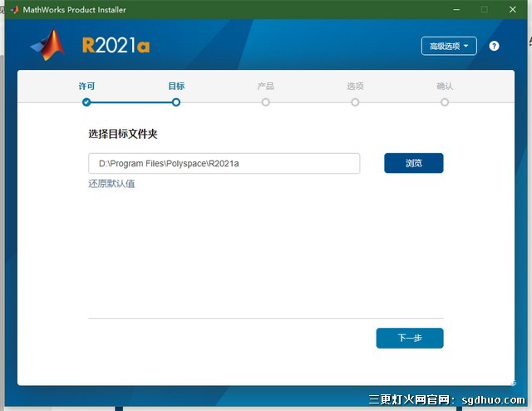
Task: Click the 目标 step label
Action: click(176, 87)
